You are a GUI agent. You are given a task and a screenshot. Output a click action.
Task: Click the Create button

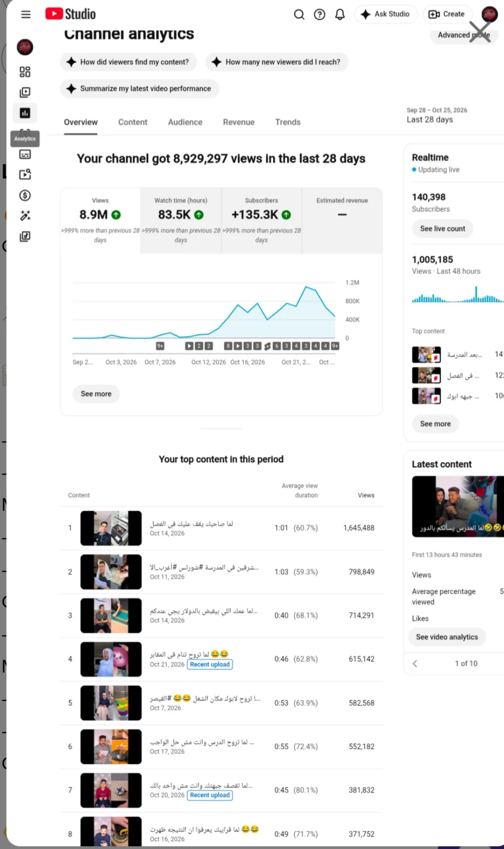pyautogui.click(x=447, y=14)
